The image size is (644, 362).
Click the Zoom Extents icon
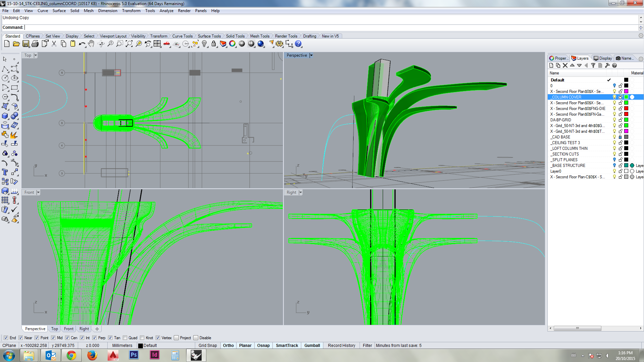(x=129, y=44)
